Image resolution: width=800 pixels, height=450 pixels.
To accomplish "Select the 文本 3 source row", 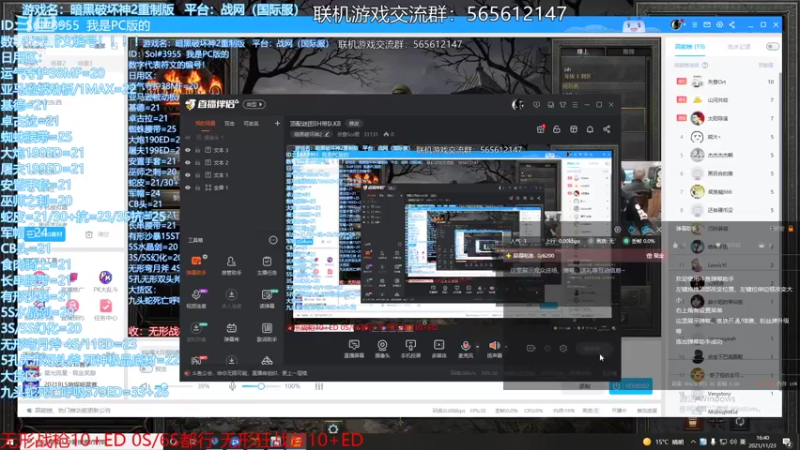I will 232,150.
